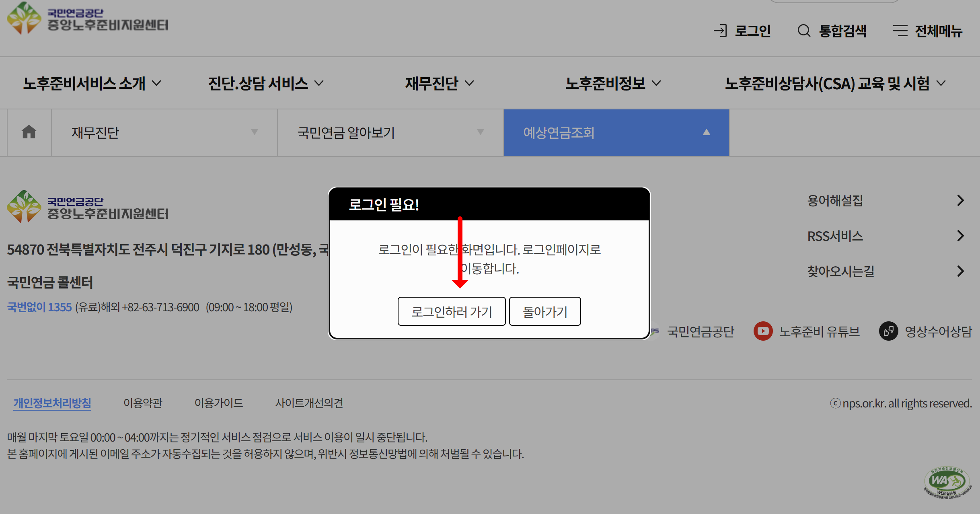
Task: Expand the 국민연금 알아보기 dropdown
Action: [x=481, y=132]
